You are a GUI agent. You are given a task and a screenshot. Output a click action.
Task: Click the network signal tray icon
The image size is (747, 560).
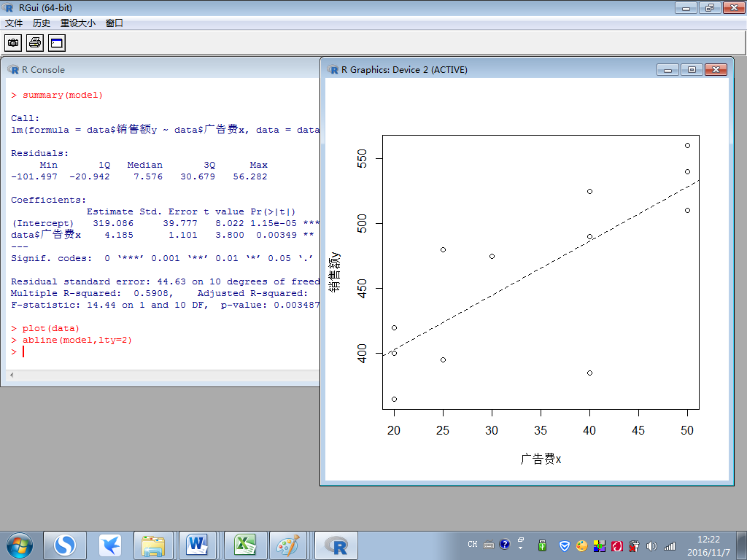click(670, 545)
